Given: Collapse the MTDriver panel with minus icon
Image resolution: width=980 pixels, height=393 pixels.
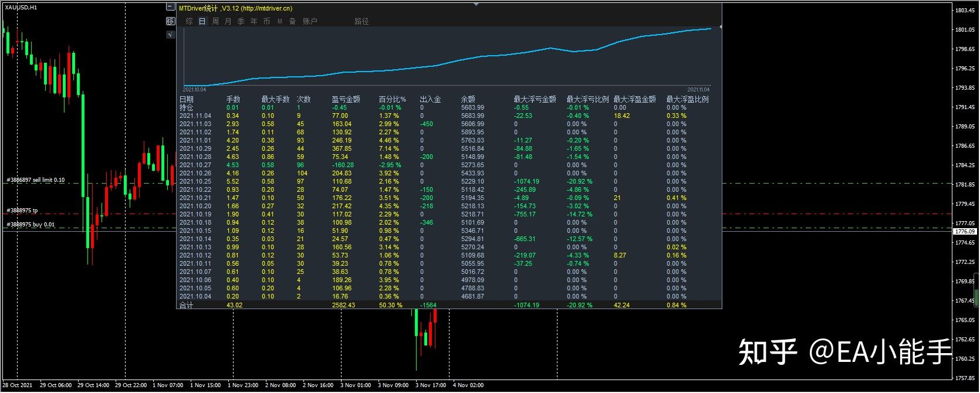Looking at the screenshot, I should coord(170,8).
